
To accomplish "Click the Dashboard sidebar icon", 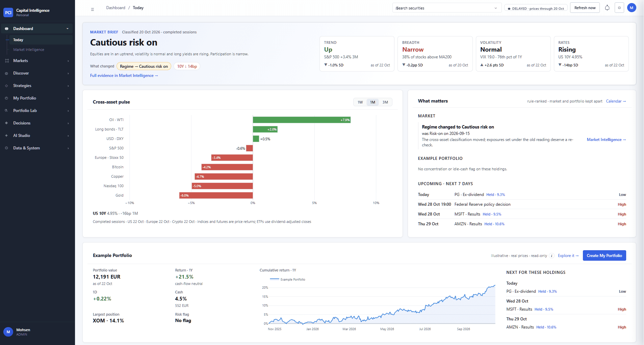I will (6, 29).
